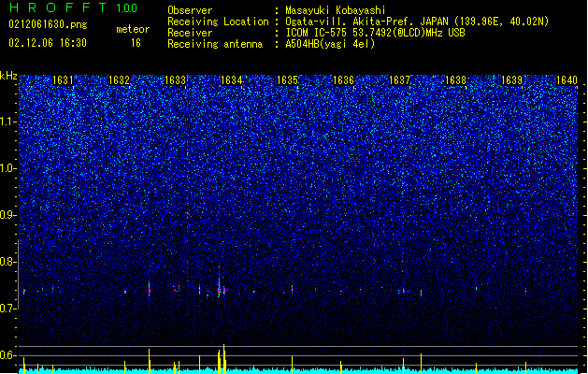Click the "Observer" field label
Viewport: 588px width, 374px height.
pos(190,10)
